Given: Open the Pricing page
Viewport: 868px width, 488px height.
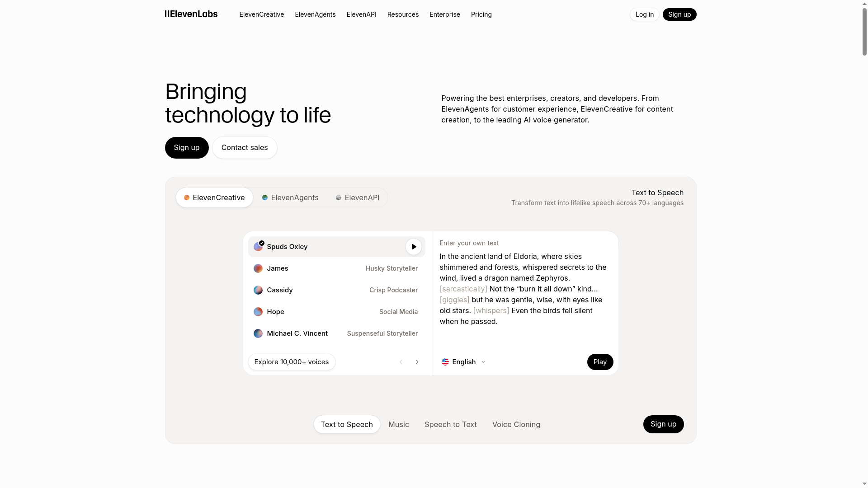Looking at the screenshot, I should tap(481, 14).
